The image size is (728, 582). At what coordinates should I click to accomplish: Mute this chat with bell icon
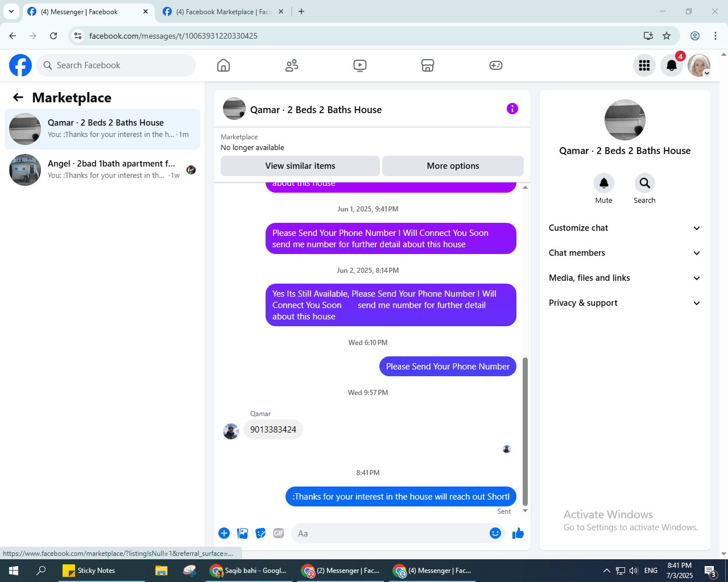tap(604, 183)
